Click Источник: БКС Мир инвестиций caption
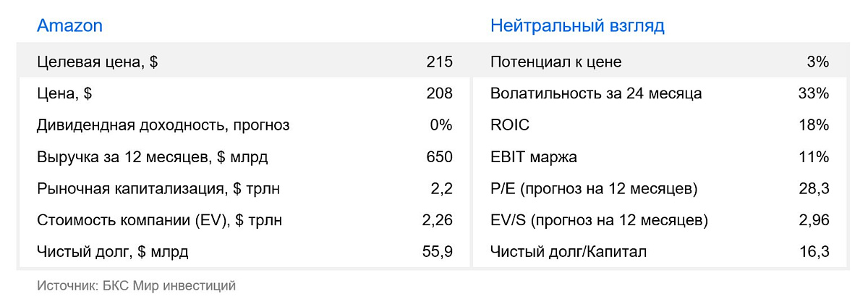868x307 pixels. 136,286
